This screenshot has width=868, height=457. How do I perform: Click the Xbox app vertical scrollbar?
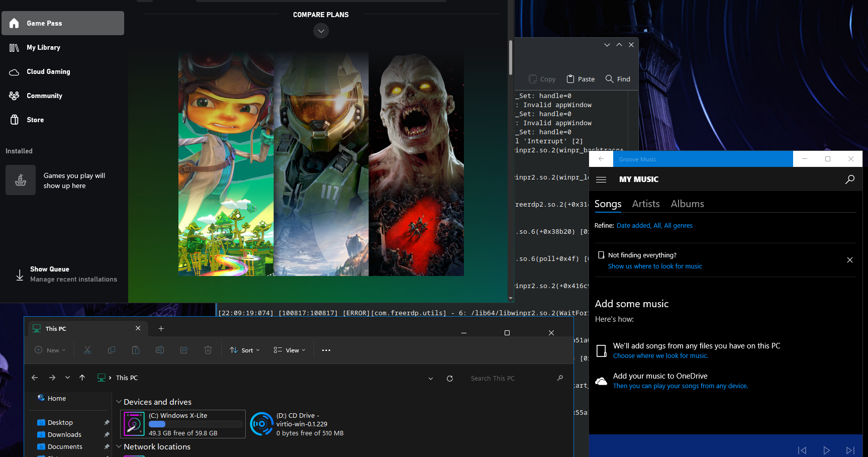pyautogui.click(x=511, y=58)
